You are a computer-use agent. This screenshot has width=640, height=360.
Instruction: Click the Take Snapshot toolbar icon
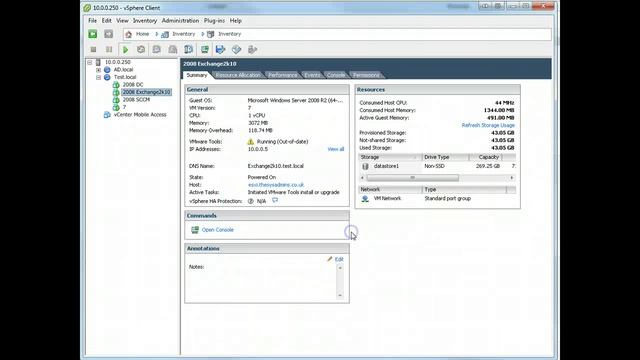click(x=157, y=49)
